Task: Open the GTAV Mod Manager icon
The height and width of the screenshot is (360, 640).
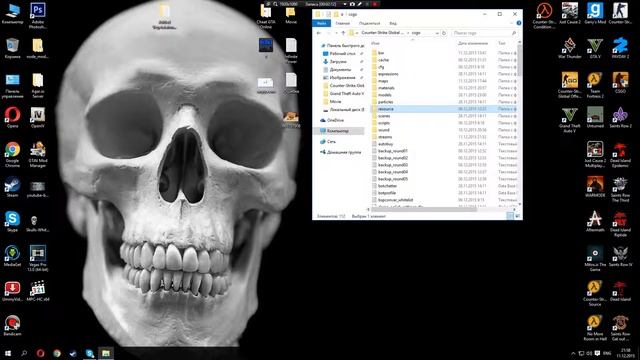Action: (x=38, y=154)
